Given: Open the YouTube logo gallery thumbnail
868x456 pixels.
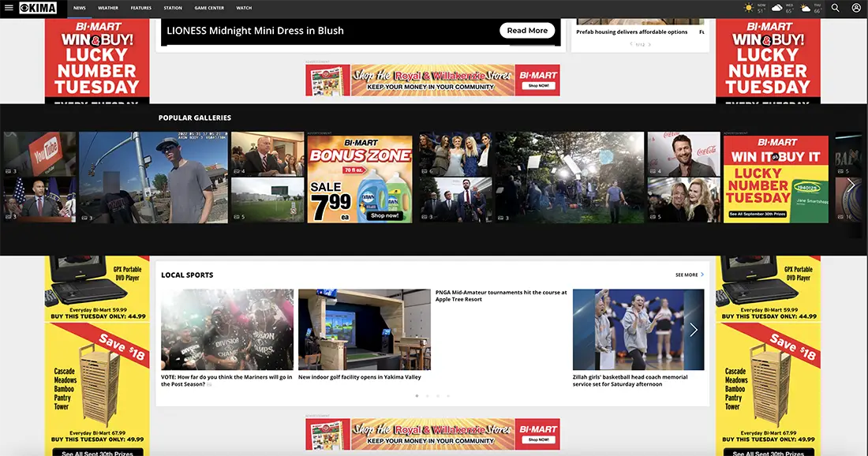Looking at the screenshot, I should pyautogui.click(x=40, y=153).
